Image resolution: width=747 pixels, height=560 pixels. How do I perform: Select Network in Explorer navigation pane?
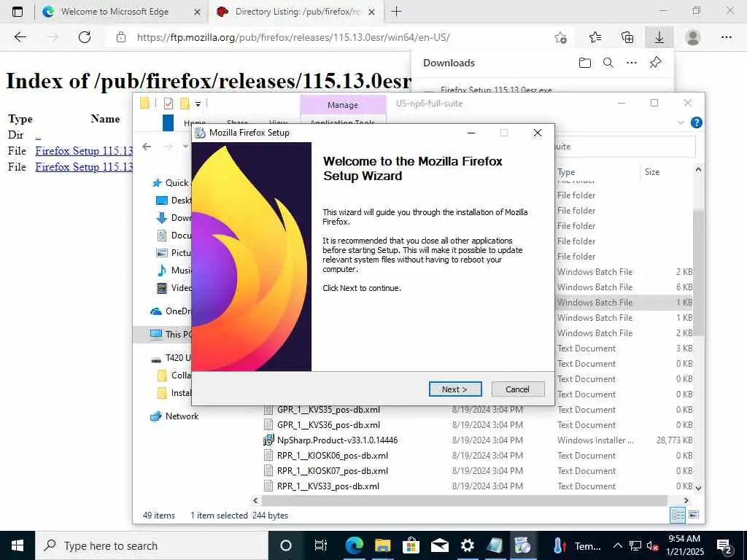174,416
